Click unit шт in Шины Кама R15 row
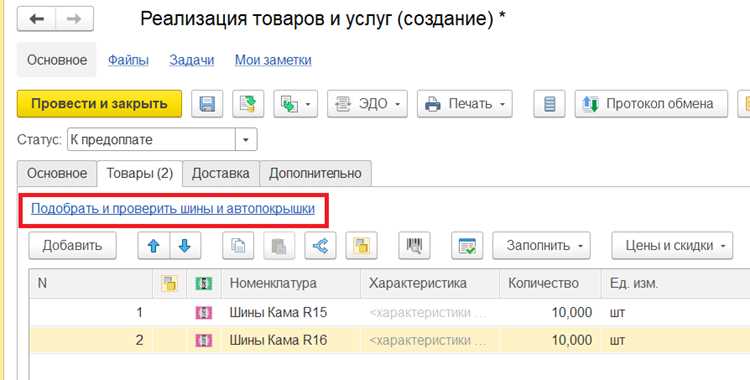The image size is (750, 380). tap(675, 313)
